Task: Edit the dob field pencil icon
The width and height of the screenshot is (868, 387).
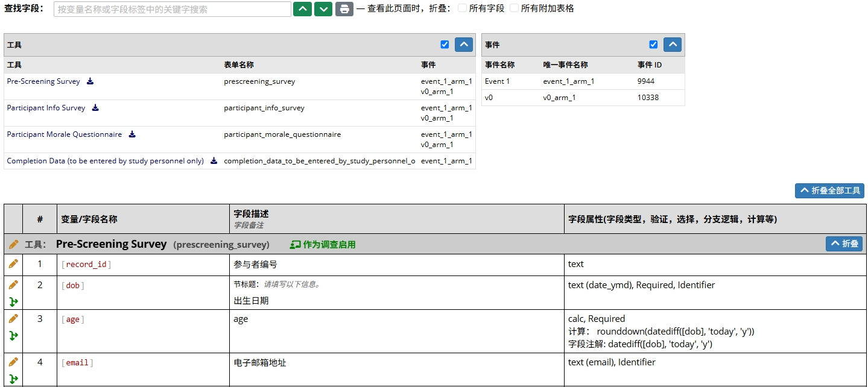Action: click(13, 285)
